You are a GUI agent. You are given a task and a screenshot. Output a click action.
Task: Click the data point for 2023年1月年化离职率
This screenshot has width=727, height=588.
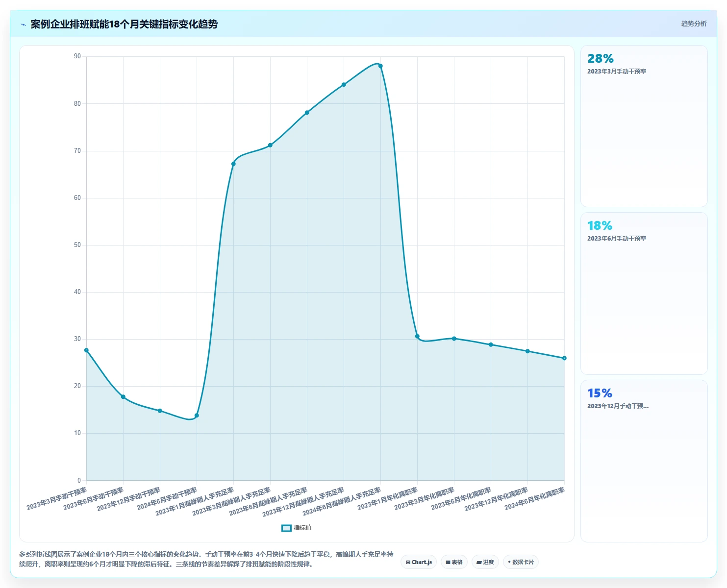pos(417,336)
